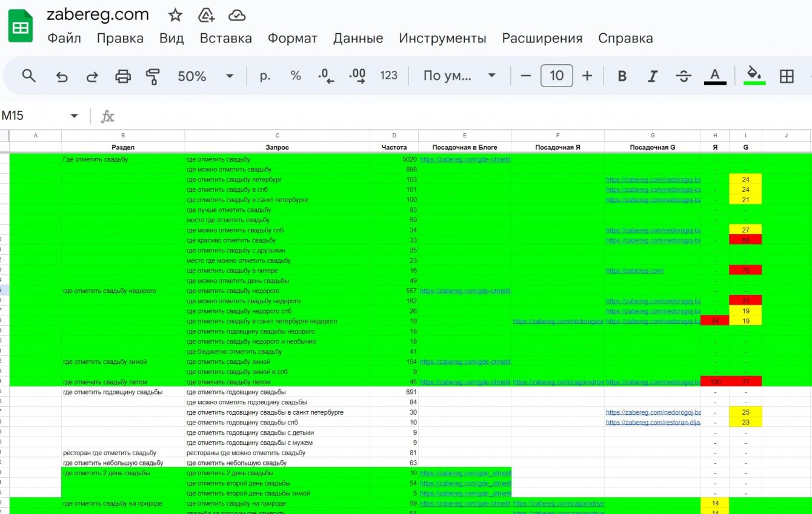Activate the Paint format roller

153,76
